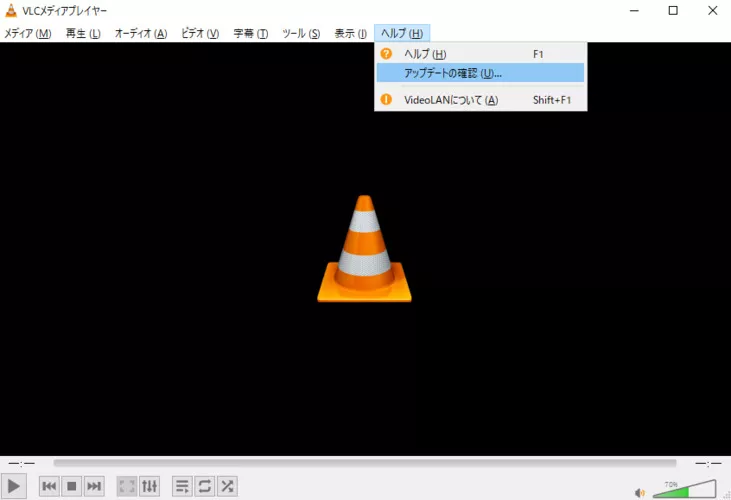Image resolution: width=731 pixels, height=500 pixels.
Task: Open extended settings equalizer icon
Action: tap(150, 486)
